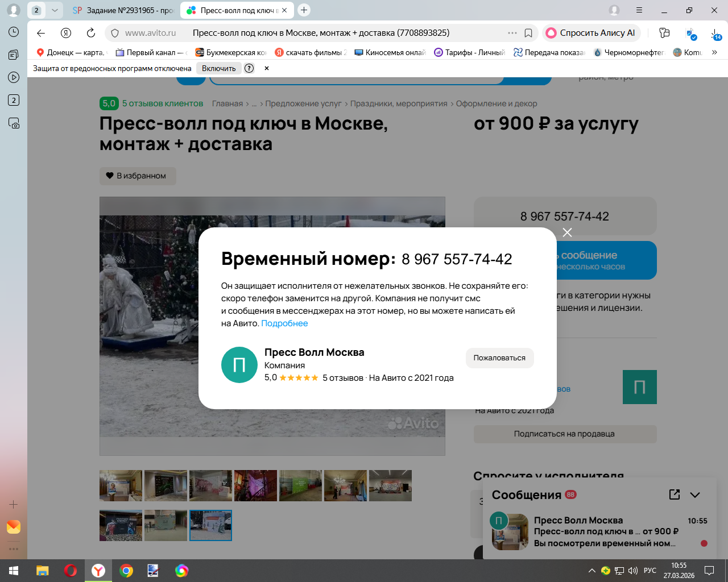Show hidden system tray icons
This screenshot has height=582, width=728.
click(x=592, y=571)
